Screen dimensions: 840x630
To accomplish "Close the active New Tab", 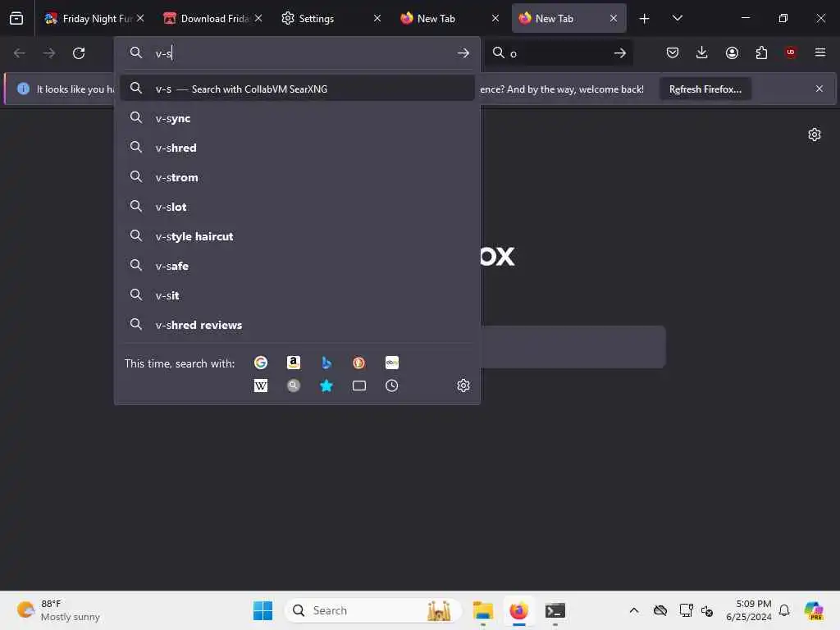I will coord(614,19).
